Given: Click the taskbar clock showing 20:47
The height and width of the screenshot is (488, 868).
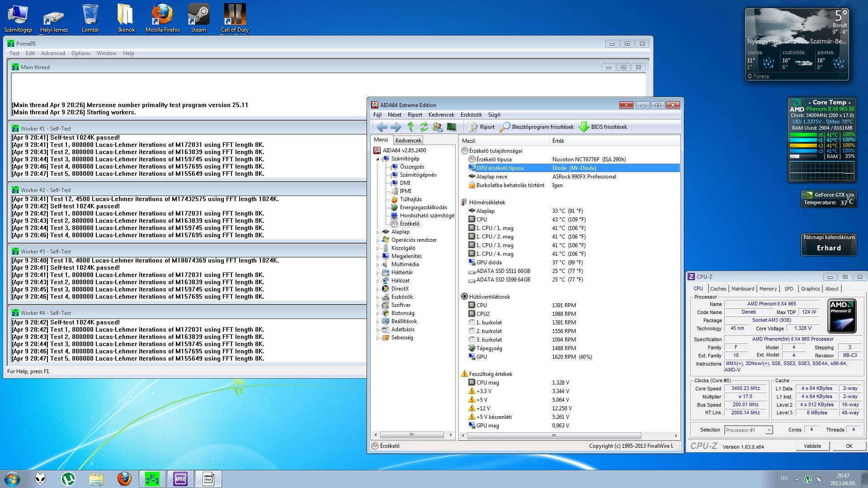Looking at the screenshot, I should click(843, 479).
